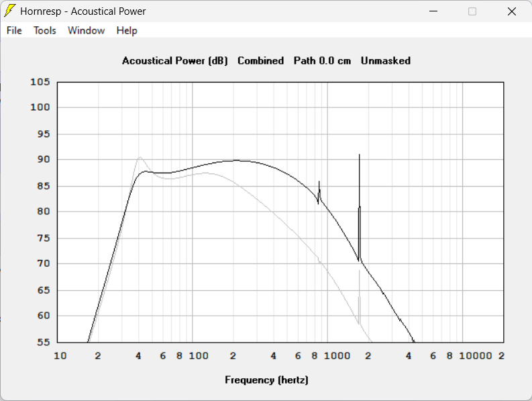Click the small black spike near 850 Hz

(319, 182)
